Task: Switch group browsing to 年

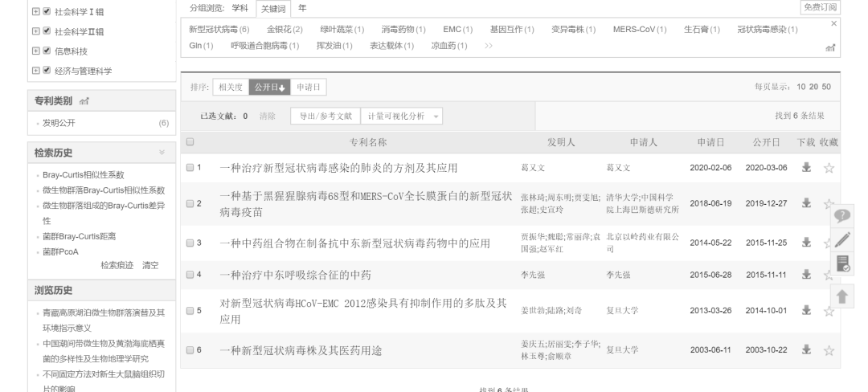Action: click(x=302, y=8)
